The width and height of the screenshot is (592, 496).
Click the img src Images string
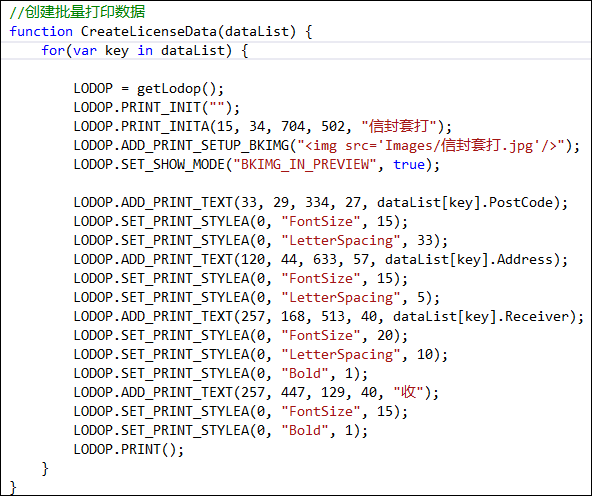pos(431,146)
